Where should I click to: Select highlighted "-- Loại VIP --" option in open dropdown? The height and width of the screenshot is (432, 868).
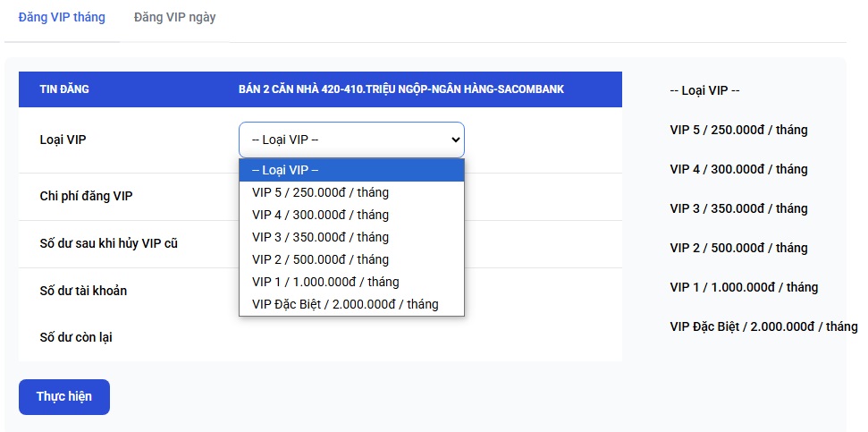click(351, 170)
